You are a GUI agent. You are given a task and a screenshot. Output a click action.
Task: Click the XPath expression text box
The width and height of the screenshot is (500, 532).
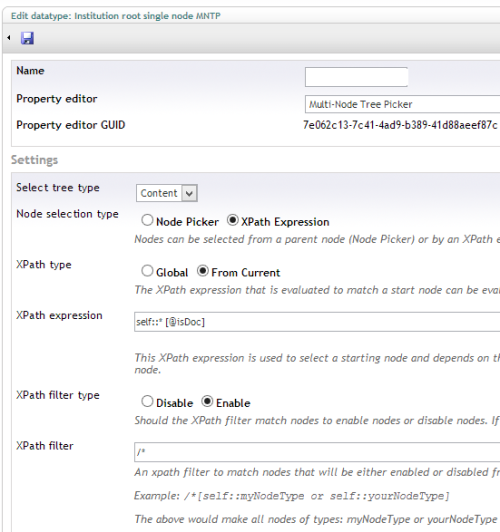[x=317, y=322]
